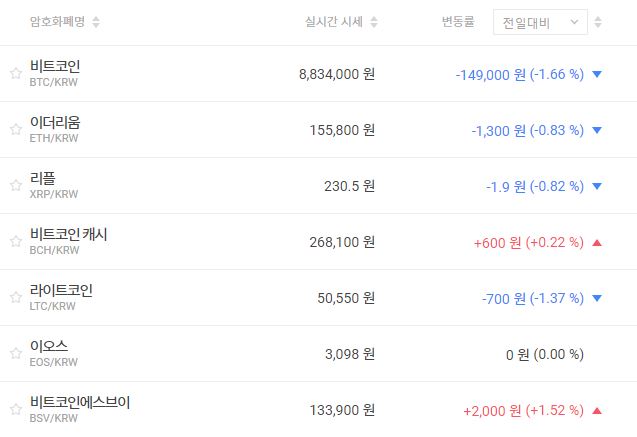Viewport: 637px width, 437px height.
Task: Click the 암호화폐명 column header
Action: pos(56,22)
